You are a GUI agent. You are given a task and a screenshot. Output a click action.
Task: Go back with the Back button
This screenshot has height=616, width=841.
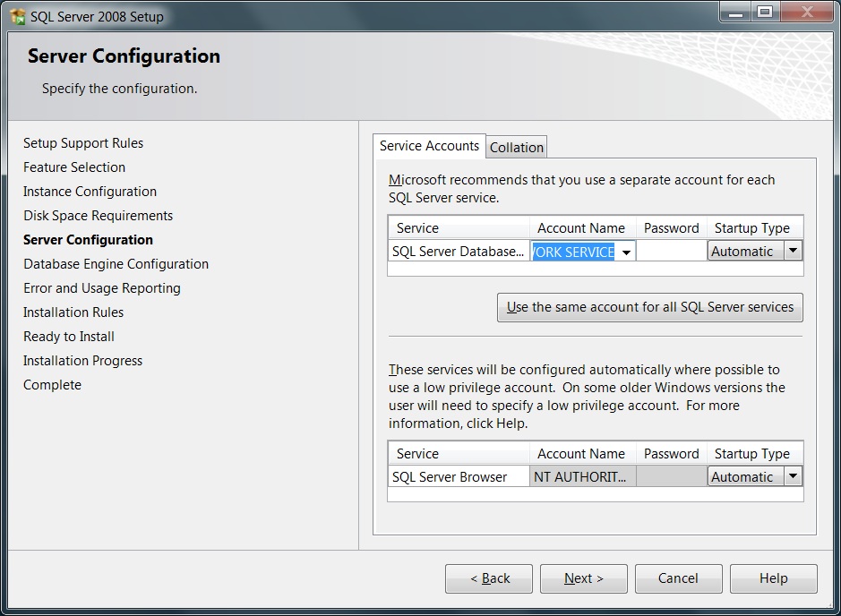[x=489, y=578]
